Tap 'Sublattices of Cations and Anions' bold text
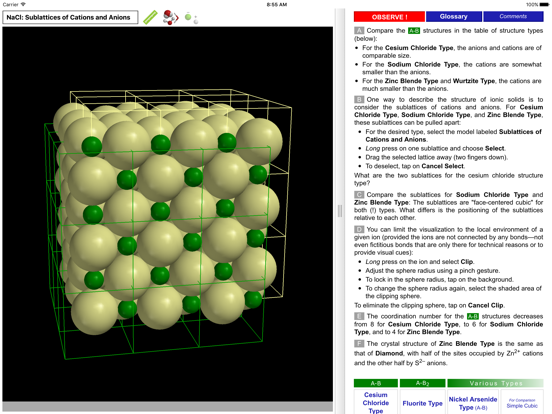The height and width of the screenshot is (414, 552). coord(453,136)
